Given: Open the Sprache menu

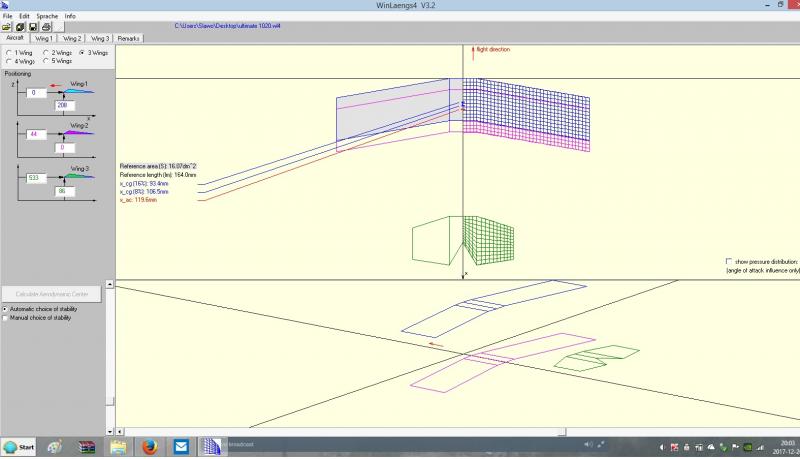Looking at the screenshot, I should [47, 16].
